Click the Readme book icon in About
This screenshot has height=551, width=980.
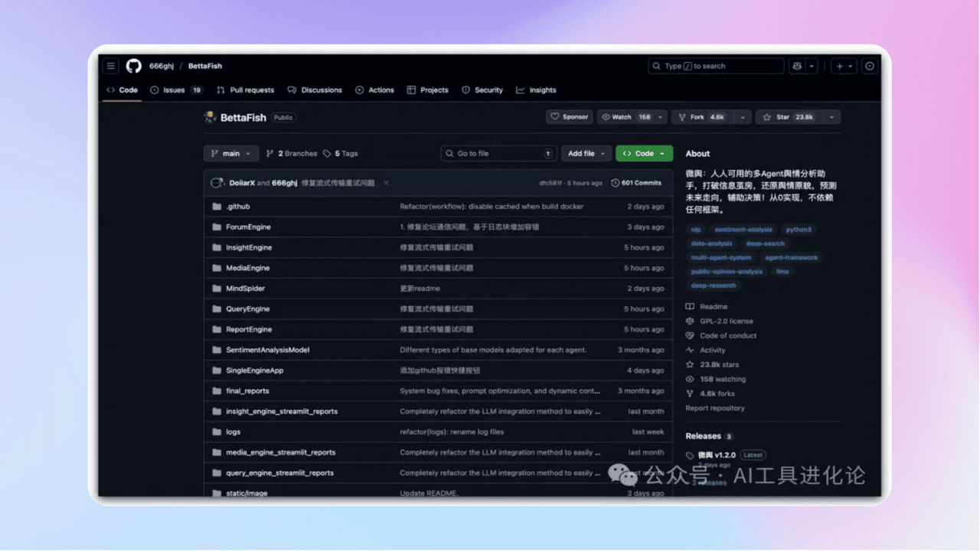click(x=690, y=307)
